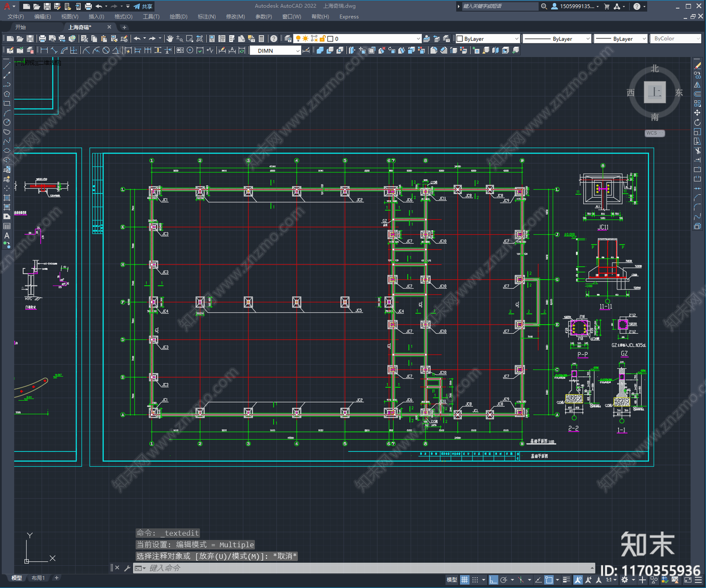Select the Line tool in left toolbar
This screenshot has height=588, width=706.
click(x=7, y=66)
